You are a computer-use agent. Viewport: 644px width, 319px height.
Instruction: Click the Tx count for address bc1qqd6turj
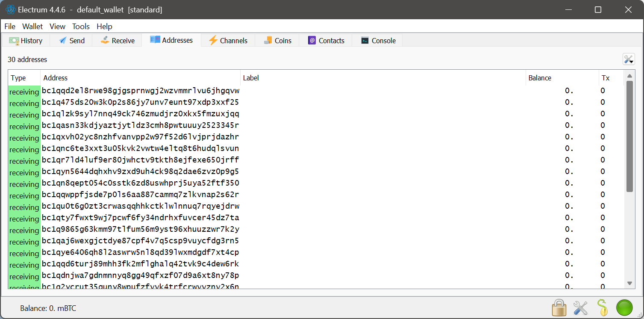[603, 264]
